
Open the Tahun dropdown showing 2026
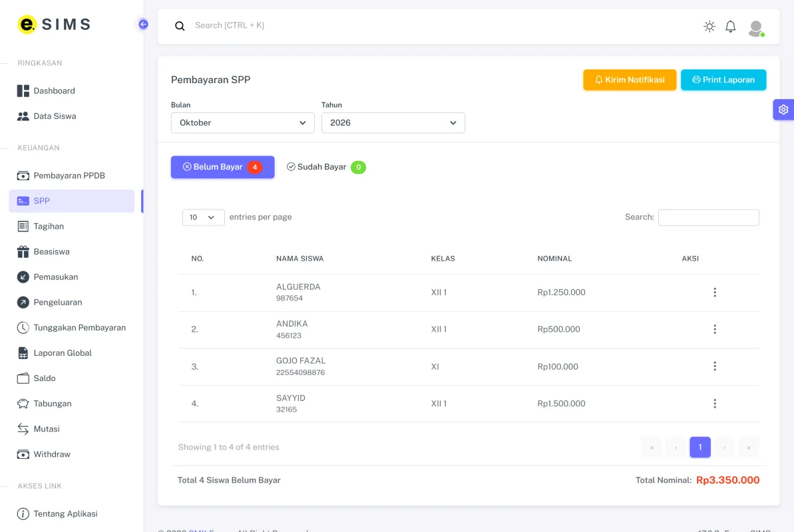[393, 123]
